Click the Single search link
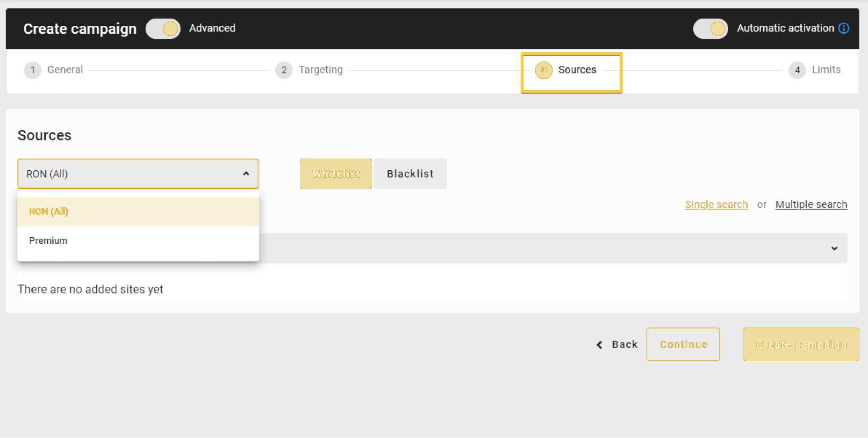 tap(716, 204)
